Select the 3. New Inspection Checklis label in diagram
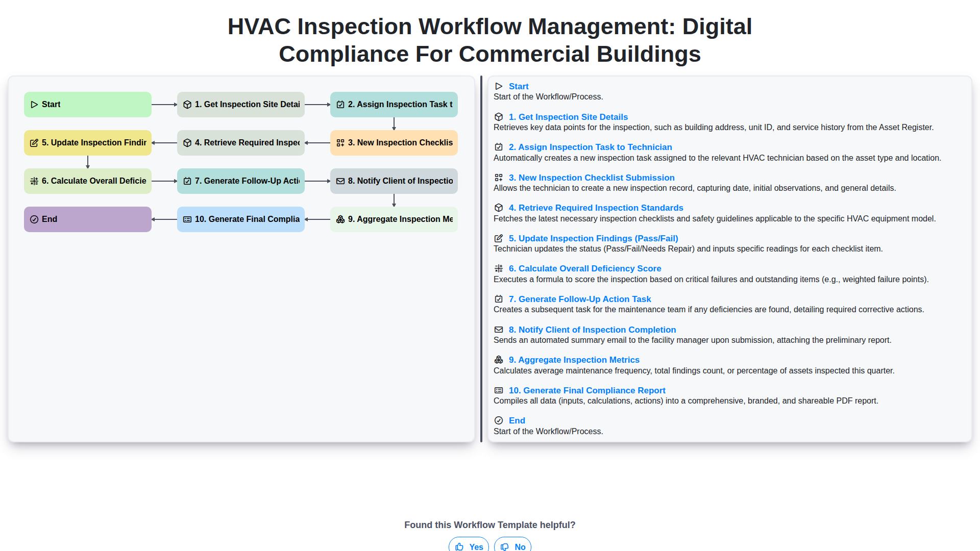The width and height of the screenshot is (980, 551). 401,143
